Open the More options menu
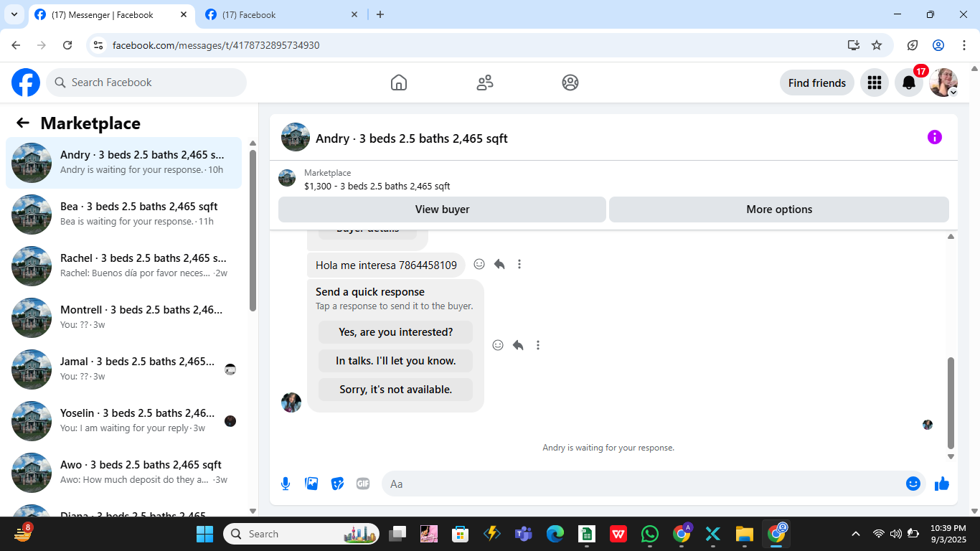This screenshot has height=551, width=980. [779, 209]
